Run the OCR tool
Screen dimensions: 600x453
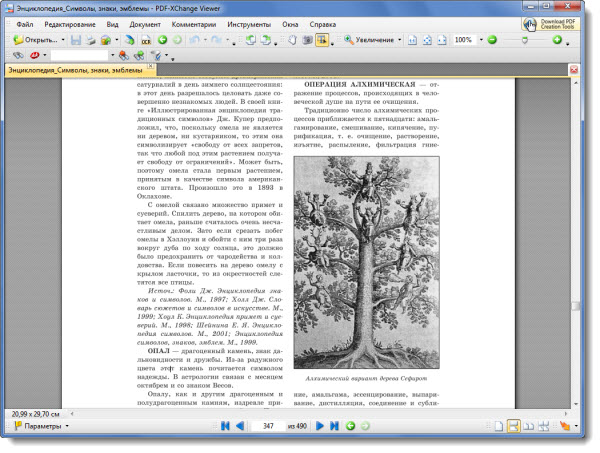coord(147,40)
